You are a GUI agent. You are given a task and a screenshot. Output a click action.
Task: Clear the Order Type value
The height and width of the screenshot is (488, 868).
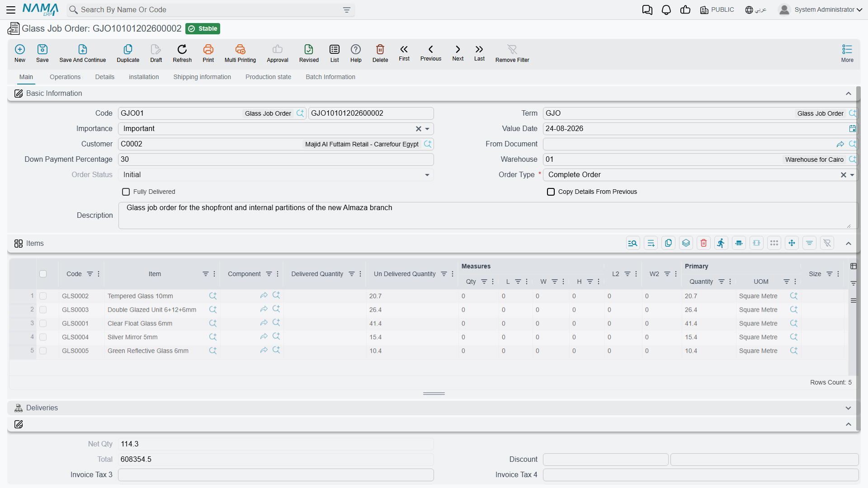click(x=844, y=175)
